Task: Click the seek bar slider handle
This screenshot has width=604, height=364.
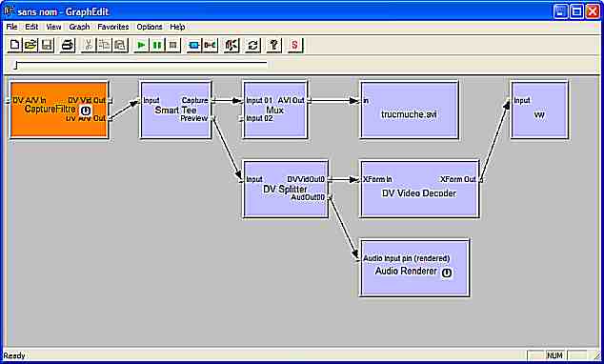Action: click(15, 66)
